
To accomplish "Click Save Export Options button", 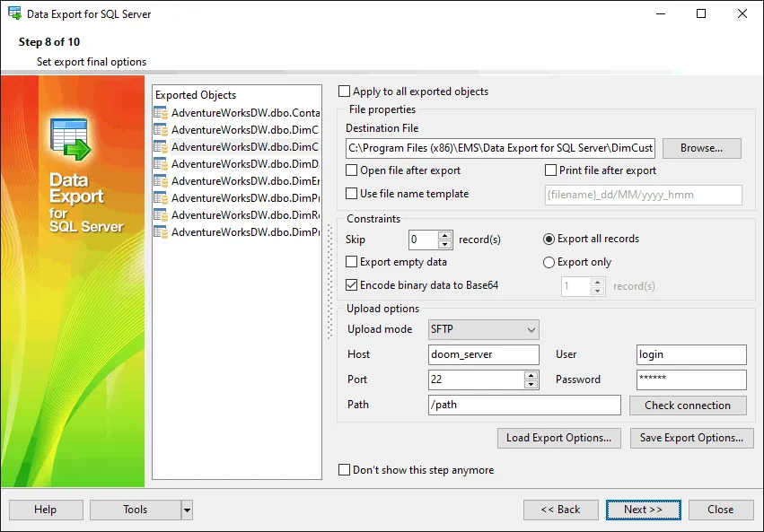I will coord(691,438).
